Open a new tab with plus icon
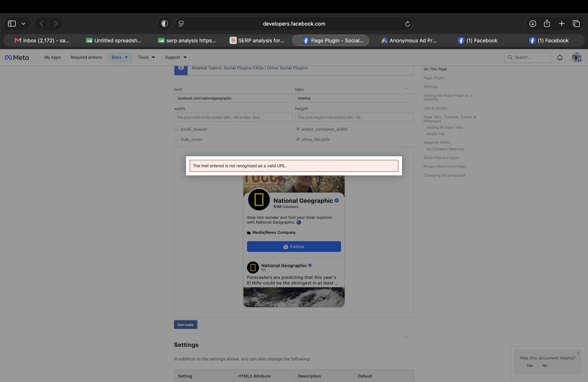Image resolution: width=588 pixels, height=382 pixels. click(x=562, y=24)
